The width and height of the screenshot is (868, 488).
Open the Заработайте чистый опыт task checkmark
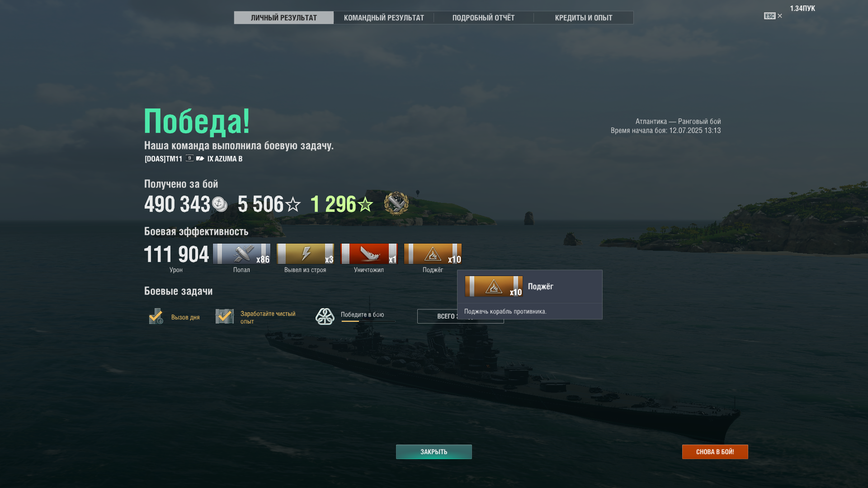pyautogui.click(x=225, y=316)
